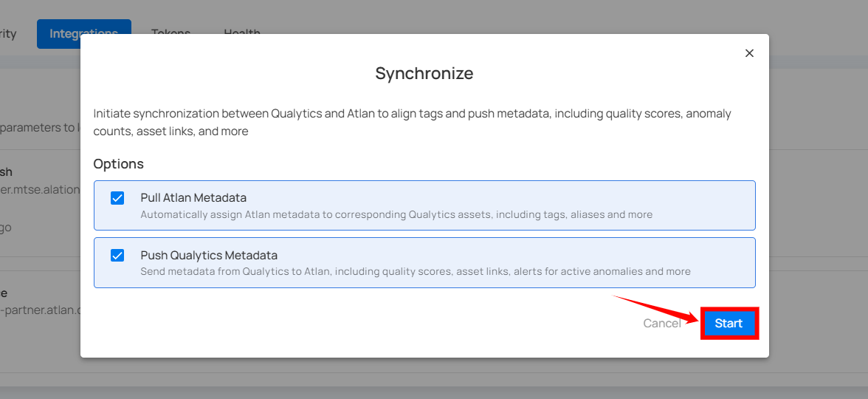Select the Integrations tab behind the dialog
Screen dimensions: 868x399
83,34
